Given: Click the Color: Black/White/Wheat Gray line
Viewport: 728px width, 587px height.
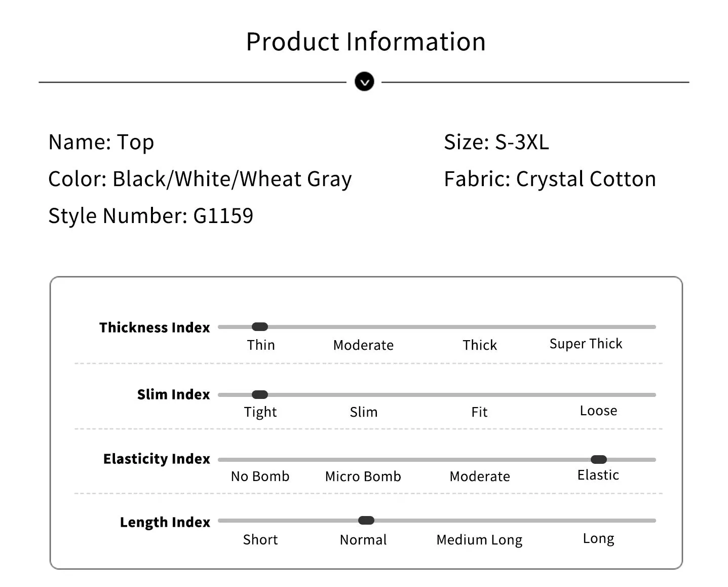Looking at the screenshot, I should pos(200,179).
